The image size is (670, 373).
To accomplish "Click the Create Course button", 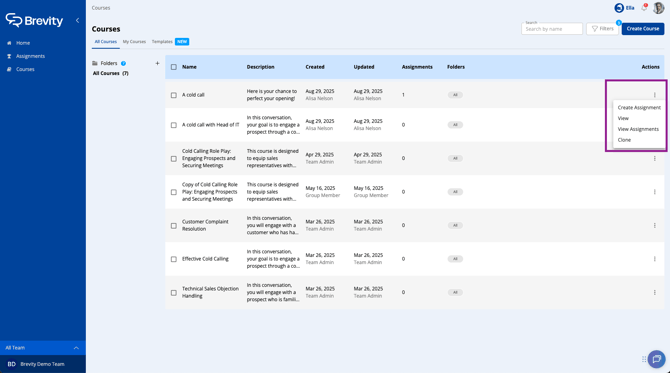I will [x=643, y=29].
